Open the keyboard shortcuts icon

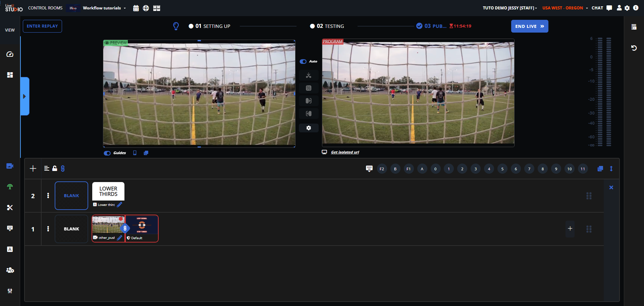(x=369, y=169)
